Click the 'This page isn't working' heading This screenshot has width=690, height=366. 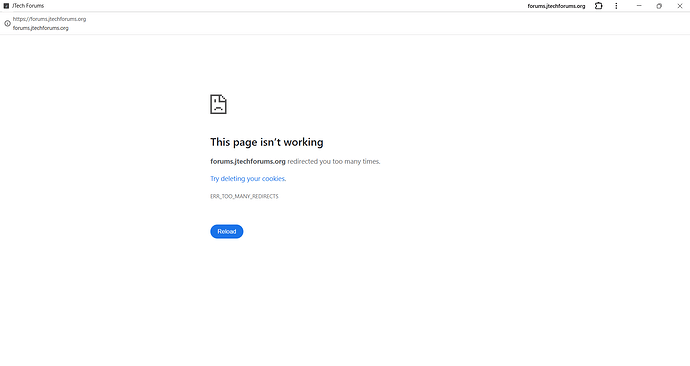tap(267, 142)
